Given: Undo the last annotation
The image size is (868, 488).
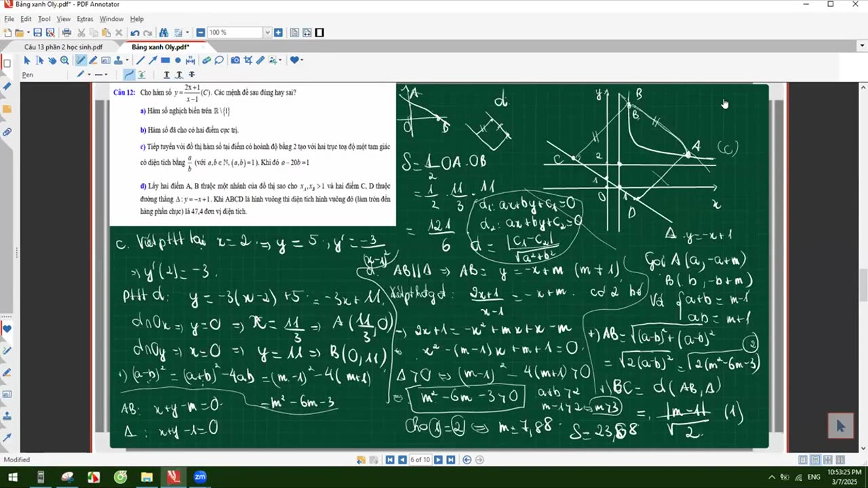Looking at the screenshot, I should [x=134, y=33].
